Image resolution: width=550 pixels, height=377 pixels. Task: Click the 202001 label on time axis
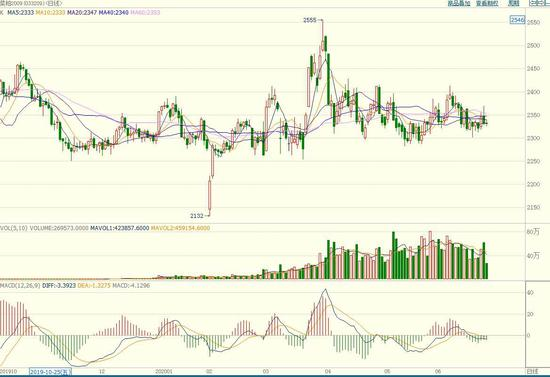[x=164, y=371]
